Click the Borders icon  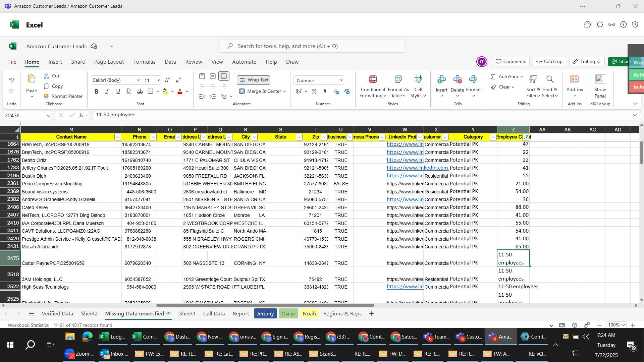coord(150,92)
